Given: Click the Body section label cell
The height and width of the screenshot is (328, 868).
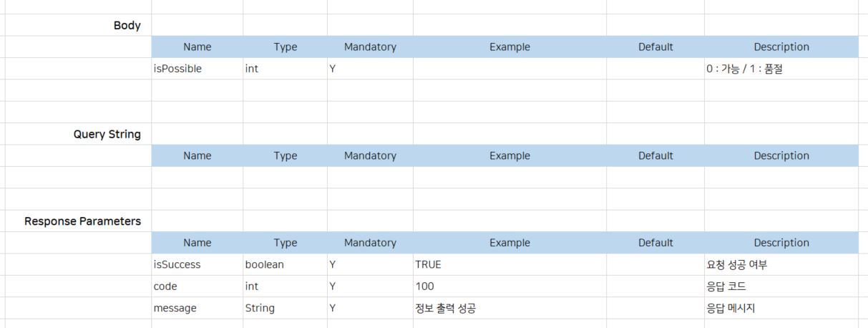Looking at the screenshot, I should point(127,26).
